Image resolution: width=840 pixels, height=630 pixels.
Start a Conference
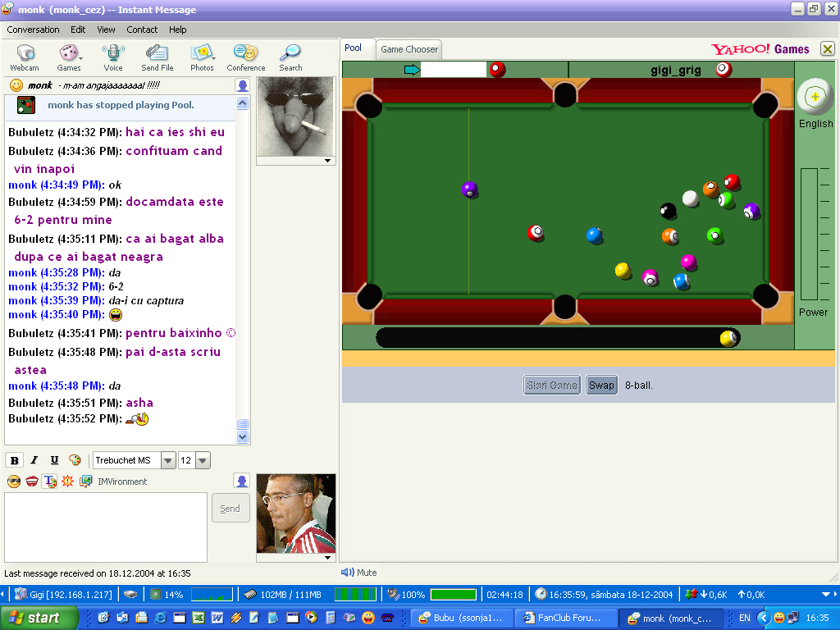(246, 57)
